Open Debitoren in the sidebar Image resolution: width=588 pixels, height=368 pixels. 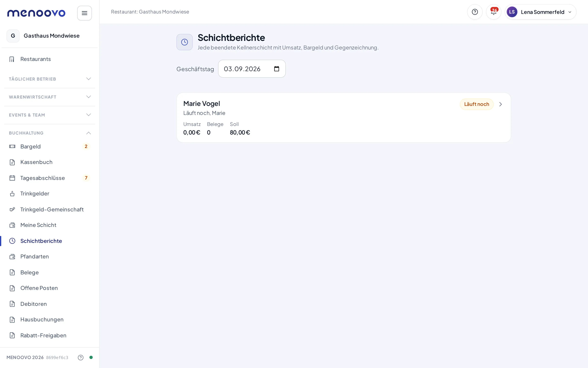50,304
